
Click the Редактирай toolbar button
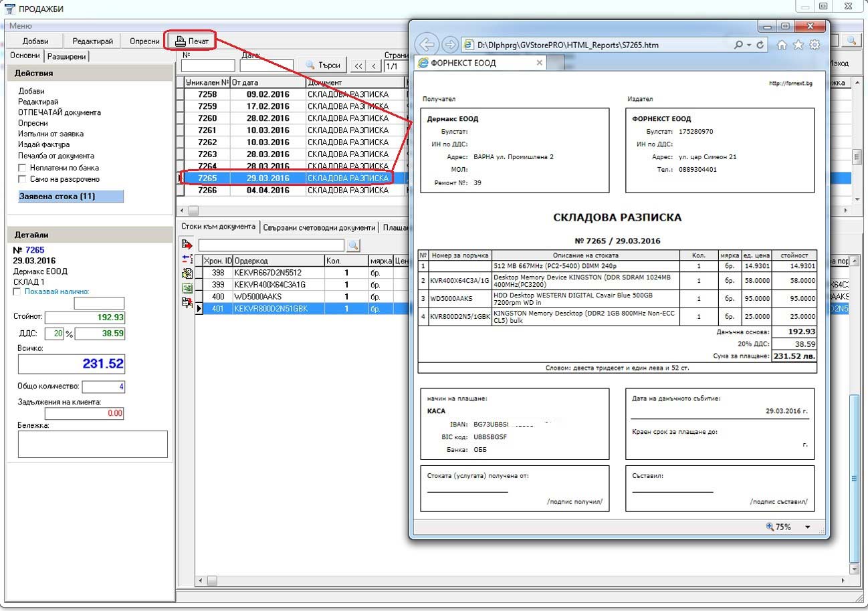click(92, 41)
